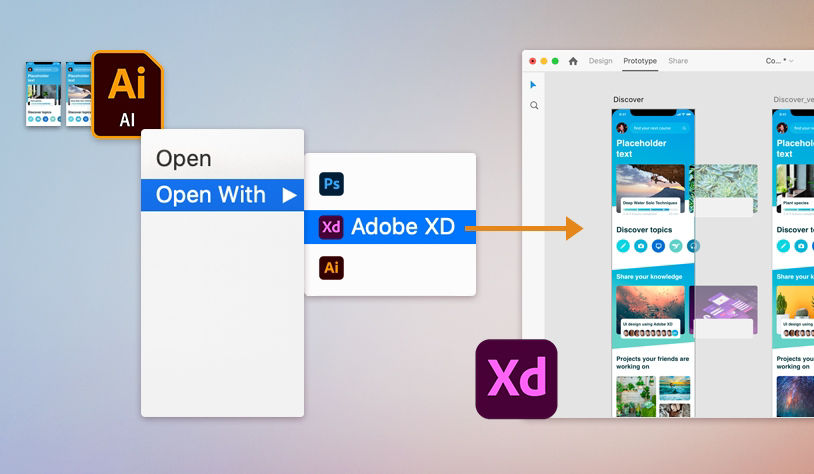Switch to the Design tab
The height and width of the screenshot is (474, 814).
coord(601,61)
